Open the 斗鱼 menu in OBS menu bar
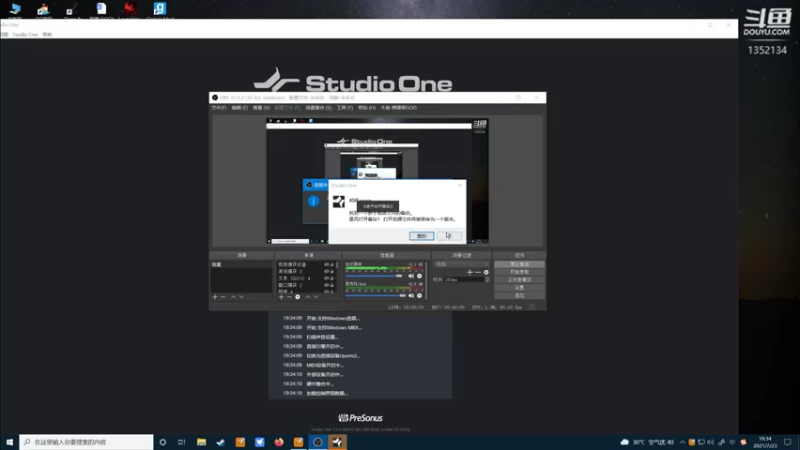Screen dimensions: 800x450 [x=398, y=108]
